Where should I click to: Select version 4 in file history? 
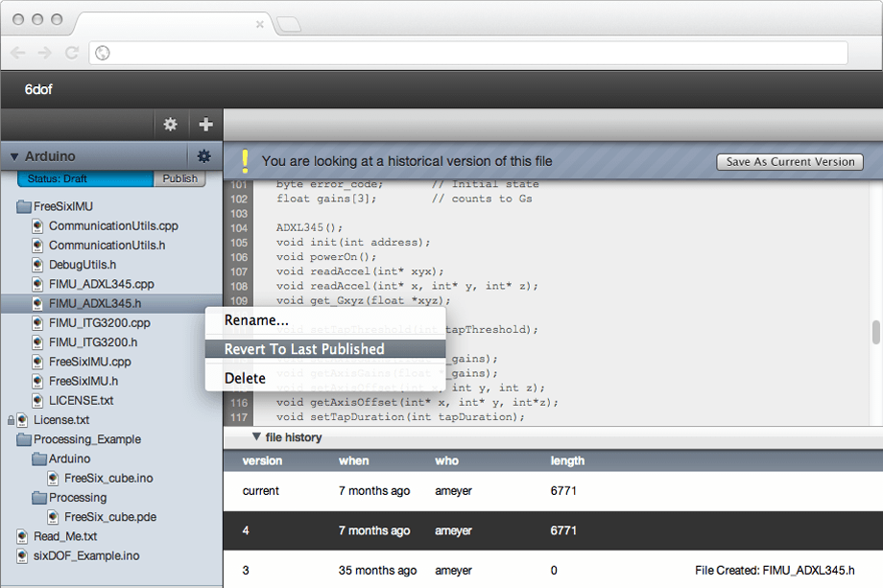point(553,530)
